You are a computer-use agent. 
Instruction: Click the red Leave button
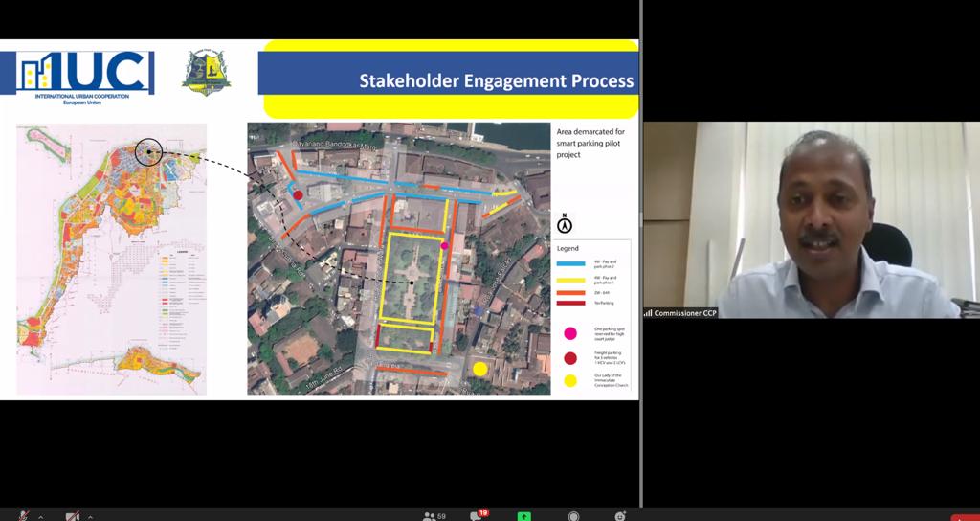coord(965,517)
